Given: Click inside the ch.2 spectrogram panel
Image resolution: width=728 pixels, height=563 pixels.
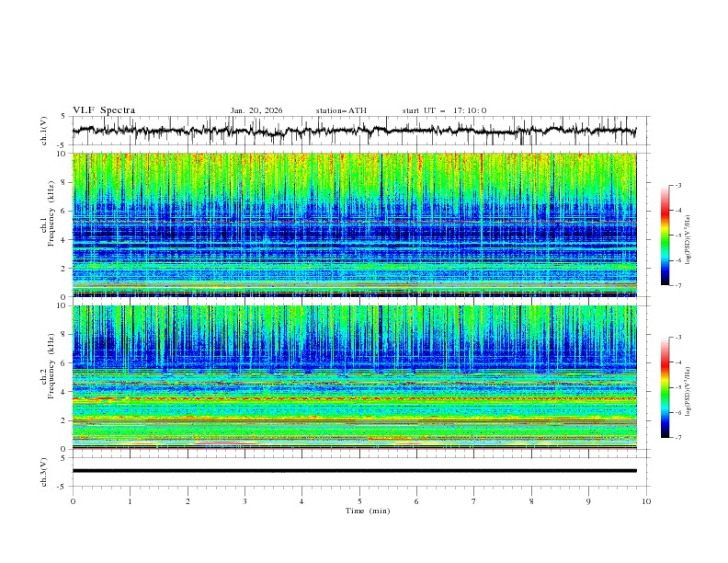Looking at the screenshot, I should pos(354,377).
